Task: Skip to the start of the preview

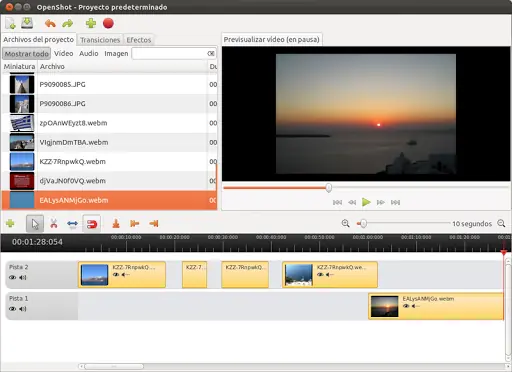Action: click(337, 202)
